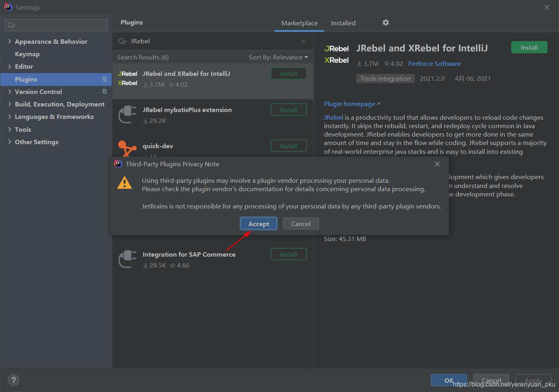The image size is (559, 392).
Task: Expand Build, Execution, Deployment node
Action: pos(10,104)
